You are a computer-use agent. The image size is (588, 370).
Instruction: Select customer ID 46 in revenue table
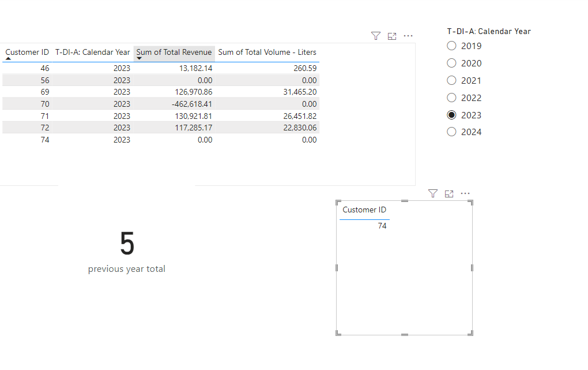tap(45, 68)
